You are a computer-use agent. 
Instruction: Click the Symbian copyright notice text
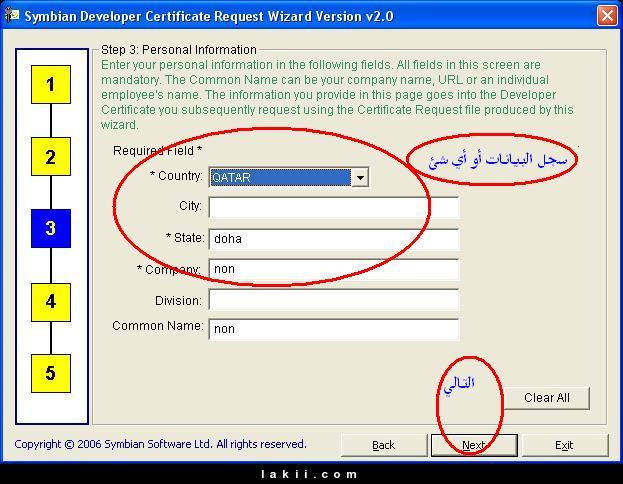(161, 444)
